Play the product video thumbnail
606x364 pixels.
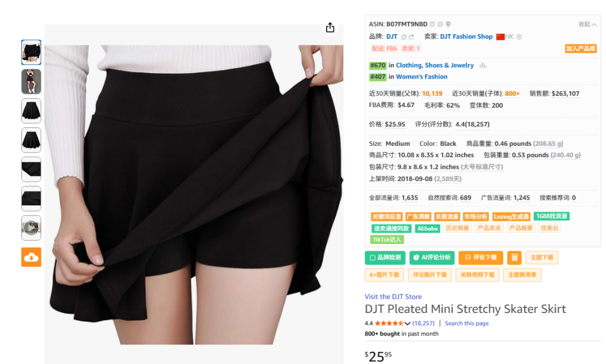pyautogui.click(x=31, y=228)
